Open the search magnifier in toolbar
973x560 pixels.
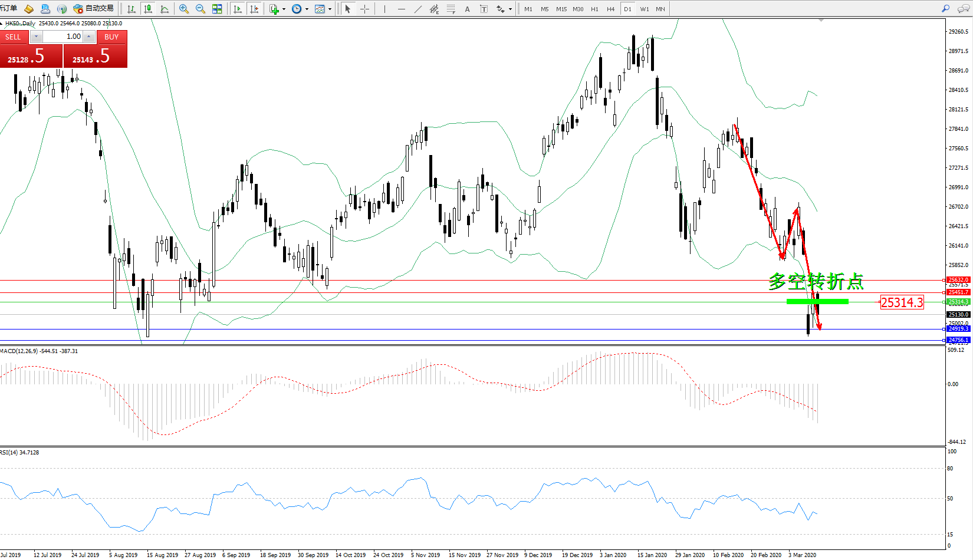pos(946,9)
